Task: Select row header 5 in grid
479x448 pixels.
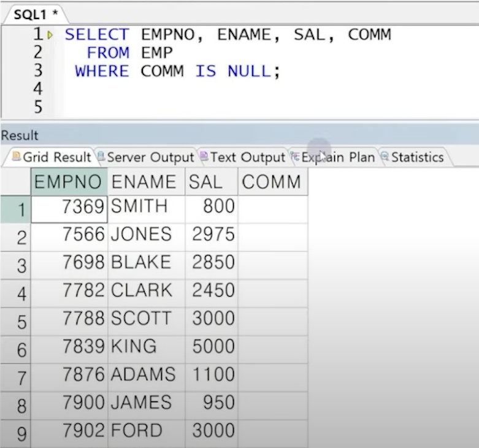Action: pyautogui.click(x=15, y=322)
